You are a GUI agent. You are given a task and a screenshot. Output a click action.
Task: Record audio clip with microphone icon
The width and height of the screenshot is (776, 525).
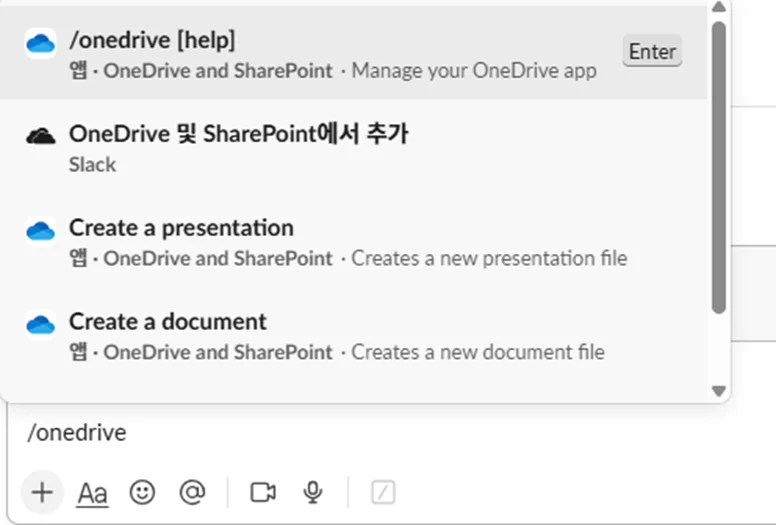[x=313, y=492]
